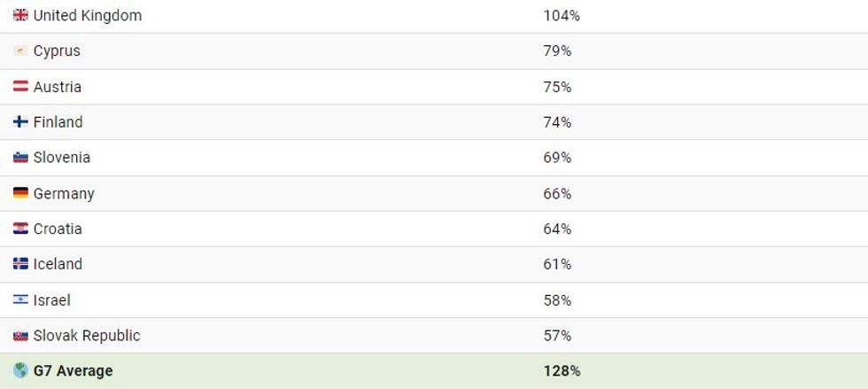
Task: Click the Iceland flag icon
Action: (x=20, y=264)
